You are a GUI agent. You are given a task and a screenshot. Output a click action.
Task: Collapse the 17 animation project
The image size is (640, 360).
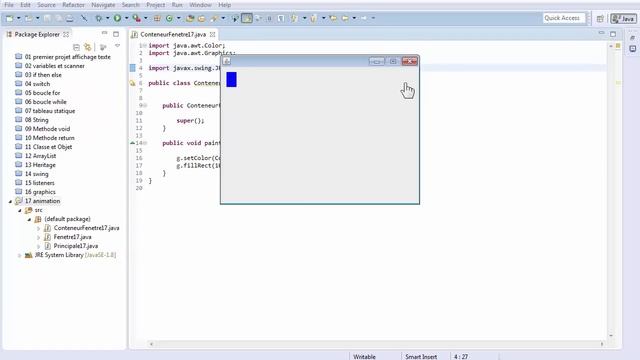click(10, 201)
